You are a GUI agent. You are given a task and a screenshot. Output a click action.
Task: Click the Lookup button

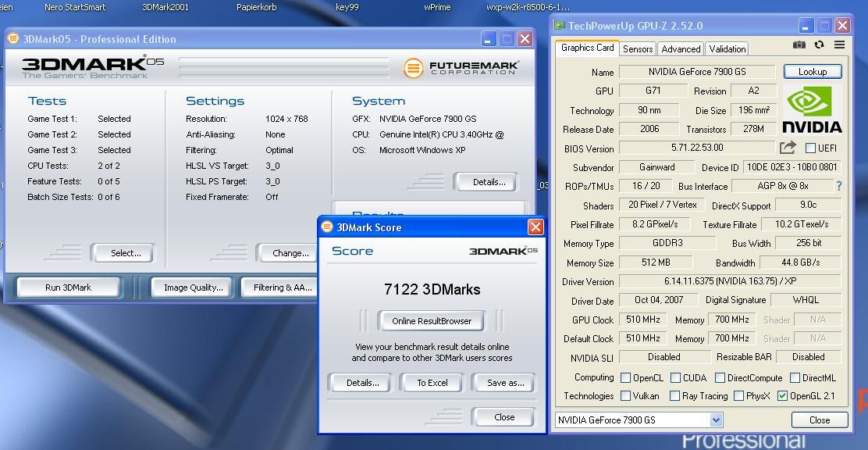tap(812, 71)
